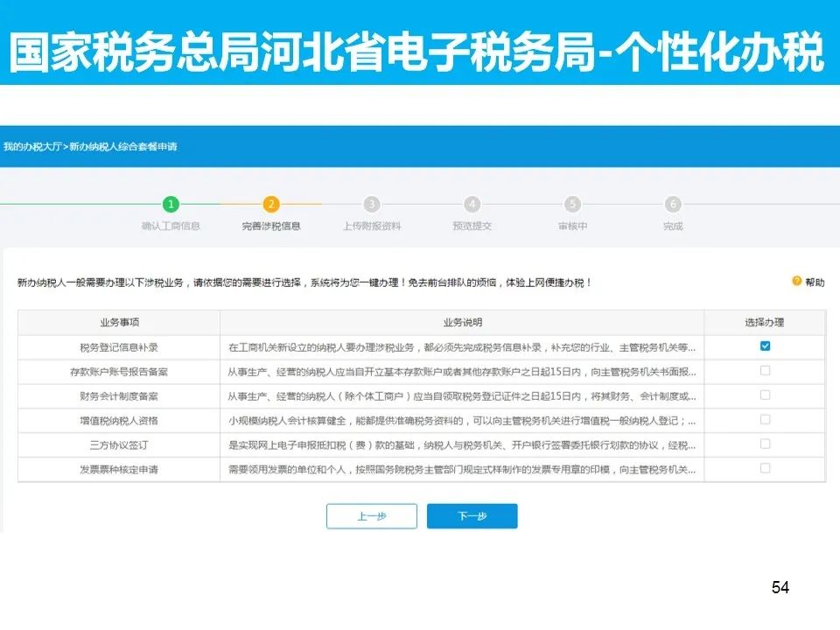Click the 审核中 step label
Image resolution: width=840 pixels, height=630 pixels.
[572, 226]
